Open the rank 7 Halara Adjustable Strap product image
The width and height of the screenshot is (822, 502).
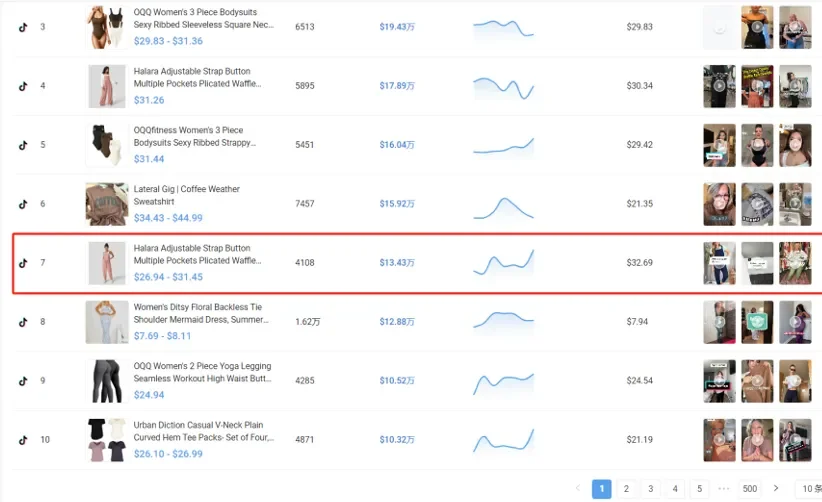coord(107,263)
